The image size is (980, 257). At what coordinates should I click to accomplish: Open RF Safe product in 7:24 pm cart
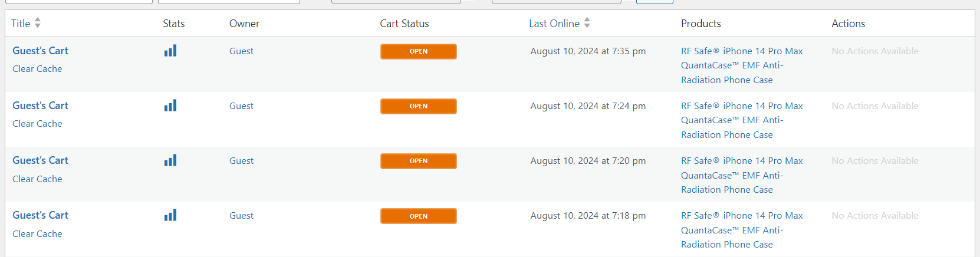741,120
